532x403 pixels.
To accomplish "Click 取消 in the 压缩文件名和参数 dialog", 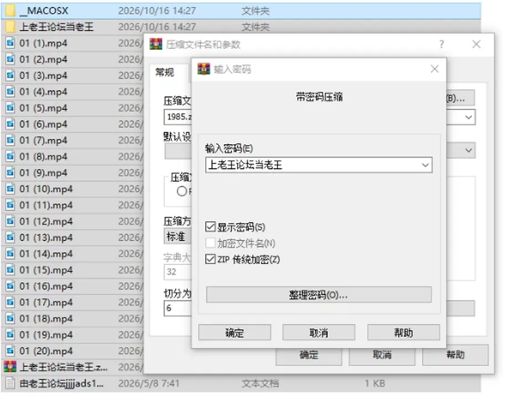I will [382, 355].
